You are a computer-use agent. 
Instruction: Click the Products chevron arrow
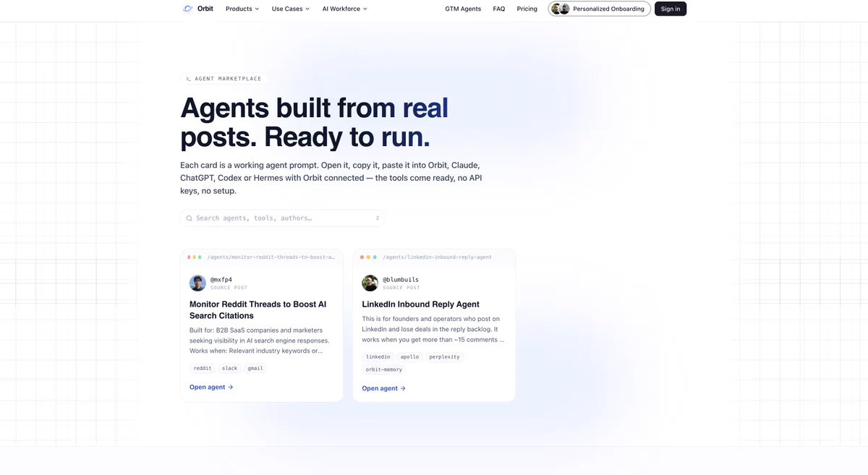[x=257, y=9]
